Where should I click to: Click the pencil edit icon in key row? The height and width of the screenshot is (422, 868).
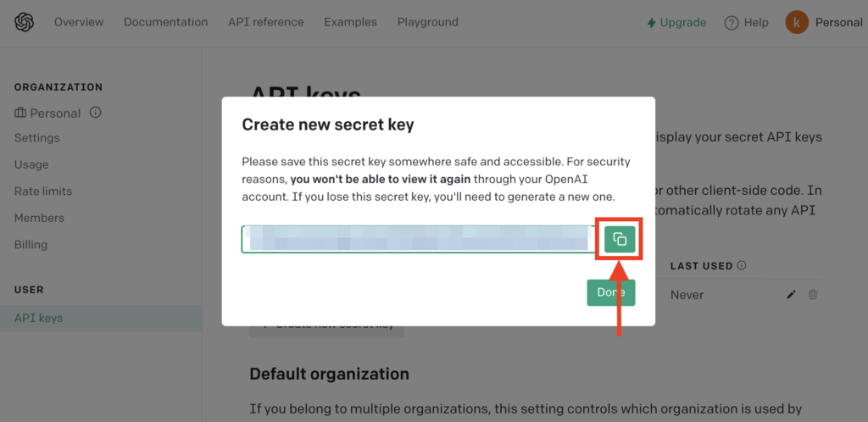point(791,295)
